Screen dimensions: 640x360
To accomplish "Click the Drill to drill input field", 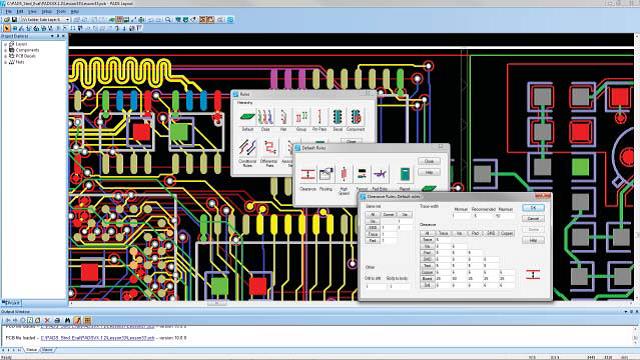I will pos(375,287).
